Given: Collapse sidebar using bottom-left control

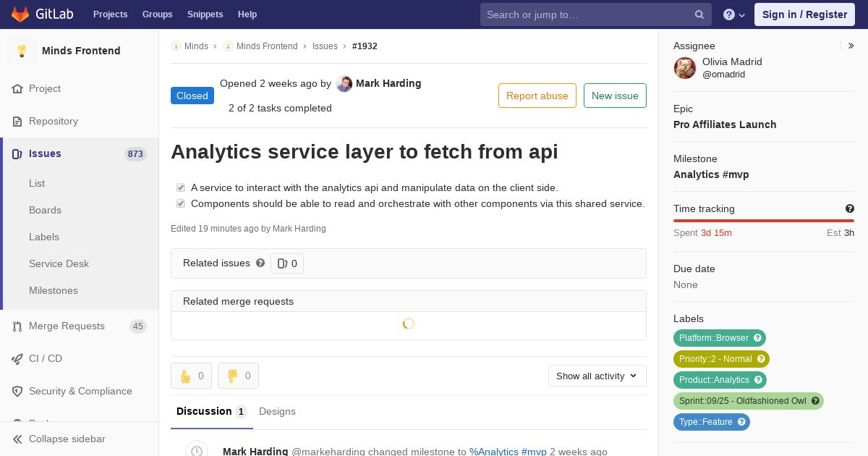Looking at the screenshot, I should [x=59, y=439].
